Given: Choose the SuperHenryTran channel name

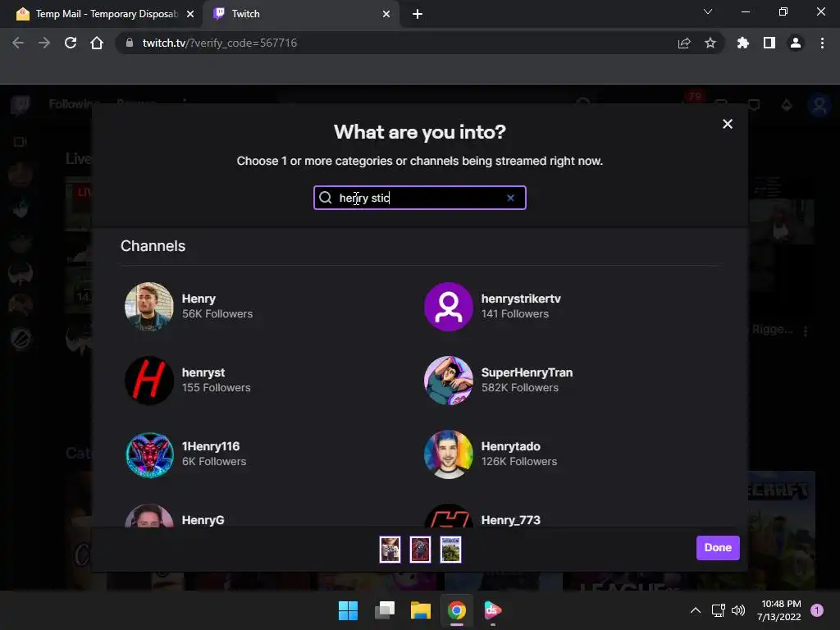Looking at the screenshot, I should point(527,373).
